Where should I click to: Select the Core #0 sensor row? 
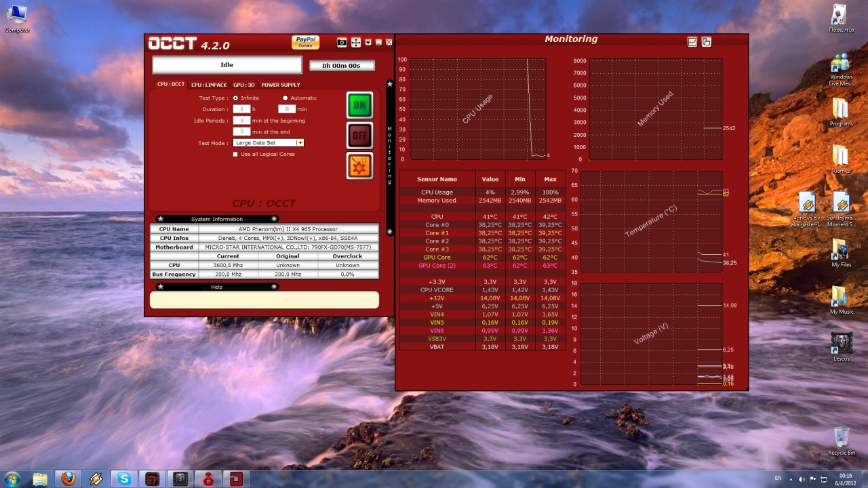[x=482, y=225]
